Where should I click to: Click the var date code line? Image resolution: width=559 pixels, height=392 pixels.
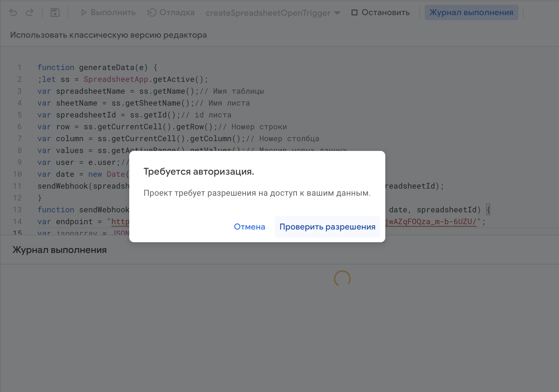pyautogui.click(x=83, y=174)
